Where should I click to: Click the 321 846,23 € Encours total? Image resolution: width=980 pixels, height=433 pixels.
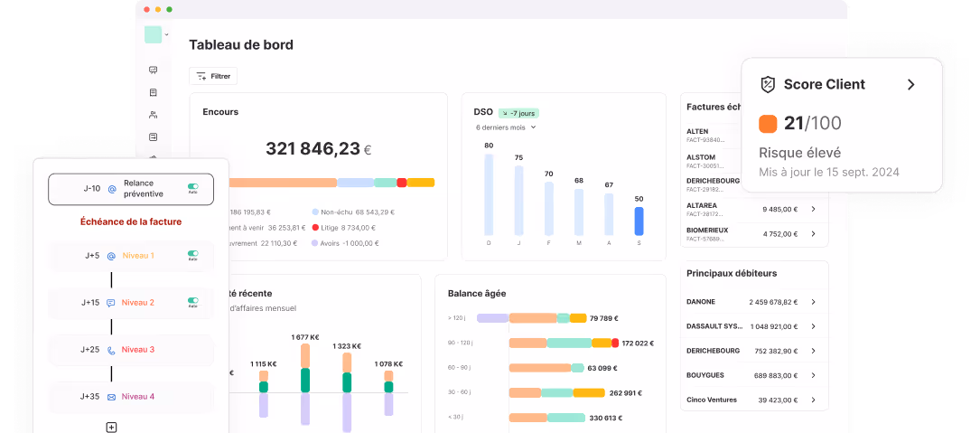coord(318,149)
